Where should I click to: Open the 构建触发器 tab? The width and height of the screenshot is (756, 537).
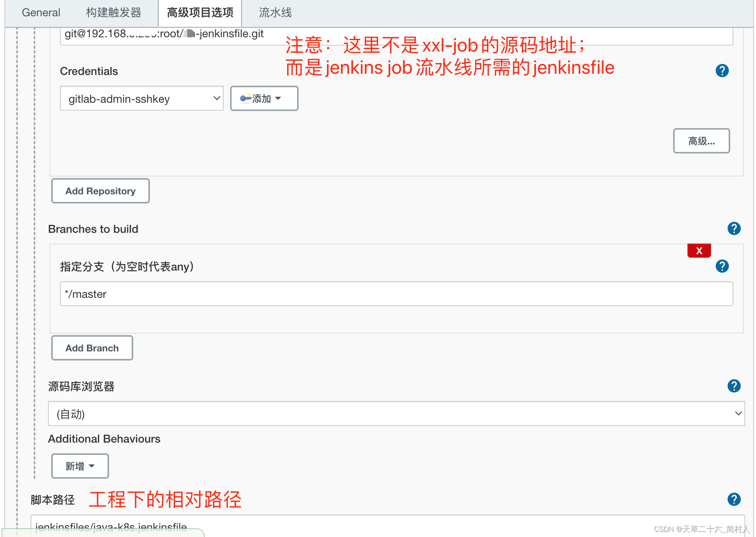pos(114,12)
